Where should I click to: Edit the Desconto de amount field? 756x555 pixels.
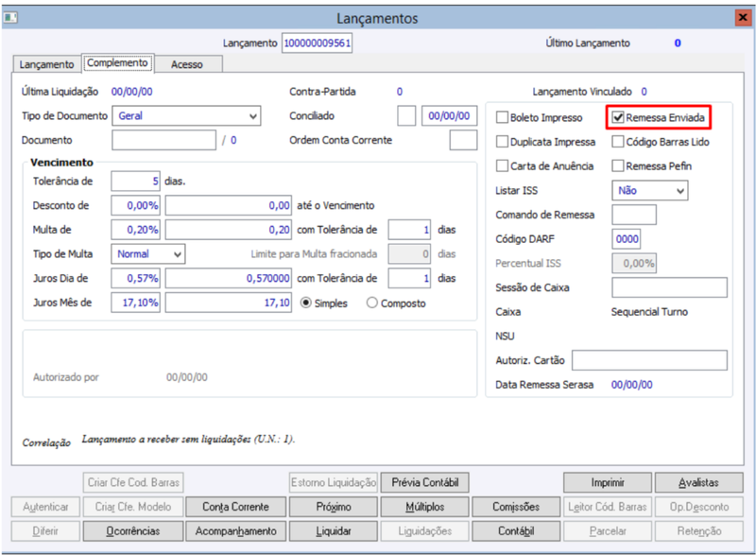pyautogui.click(x=229, y=205)
